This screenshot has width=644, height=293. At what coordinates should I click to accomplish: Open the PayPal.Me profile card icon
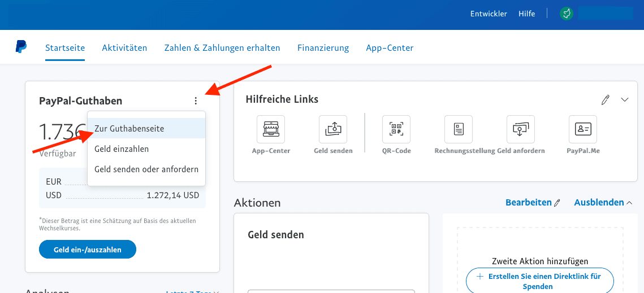(583, 129)
